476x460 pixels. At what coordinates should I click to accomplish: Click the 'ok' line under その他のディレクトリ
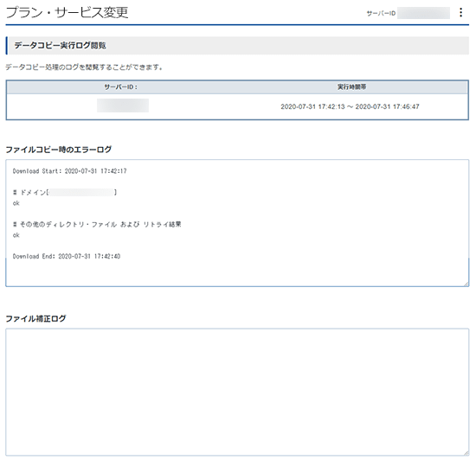pos(16,235)
